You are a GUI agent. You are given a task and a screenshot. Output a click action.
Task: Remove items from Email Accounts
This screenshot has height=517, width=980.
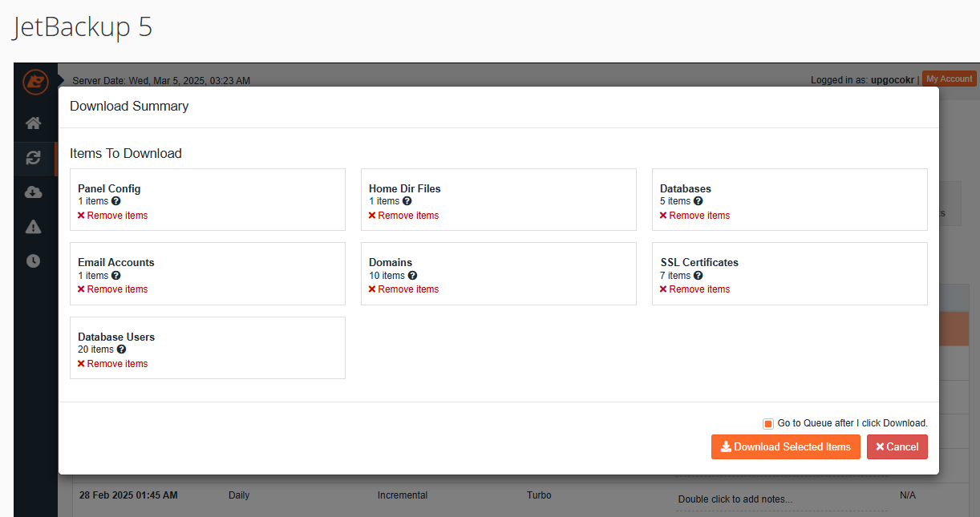pos(112,289)
